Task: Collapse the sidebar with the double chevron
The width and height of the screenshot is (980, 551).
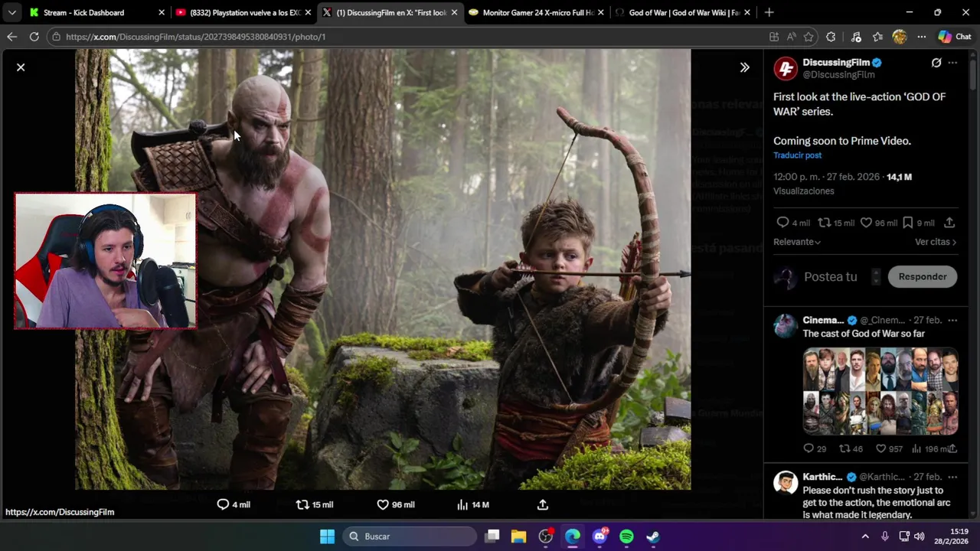Action: tap(744, 67)
